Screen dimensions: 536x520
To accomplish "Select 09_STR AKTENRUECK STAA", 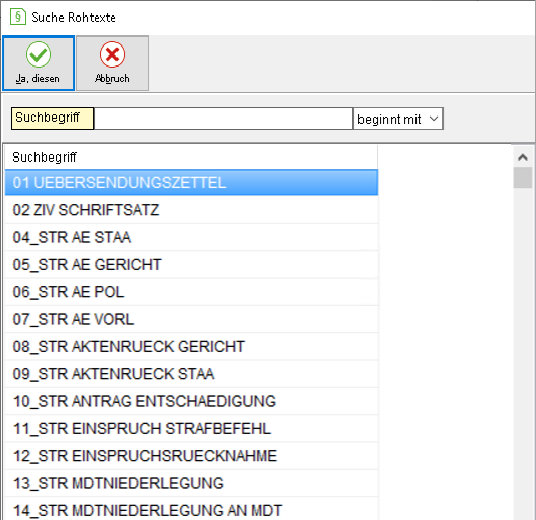I will point(191,374).
